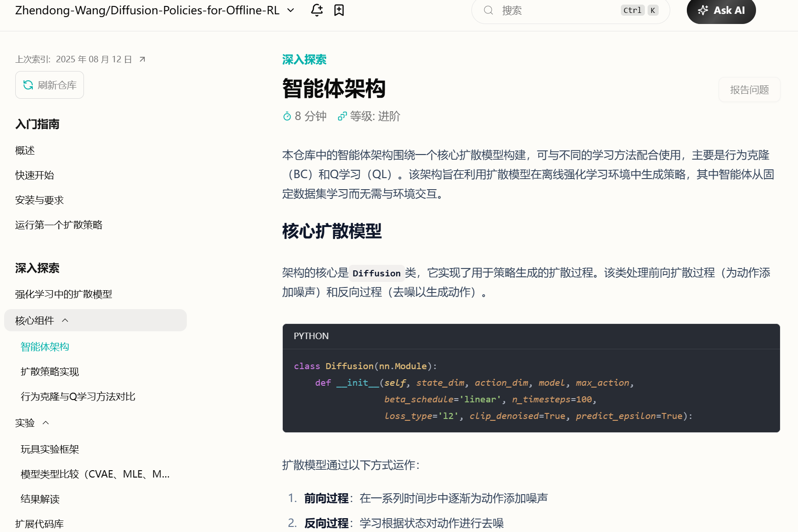This screenshot has height=532, width=798.
Task: Click the 快速开始 navigation entry
Action: point(34,175)
